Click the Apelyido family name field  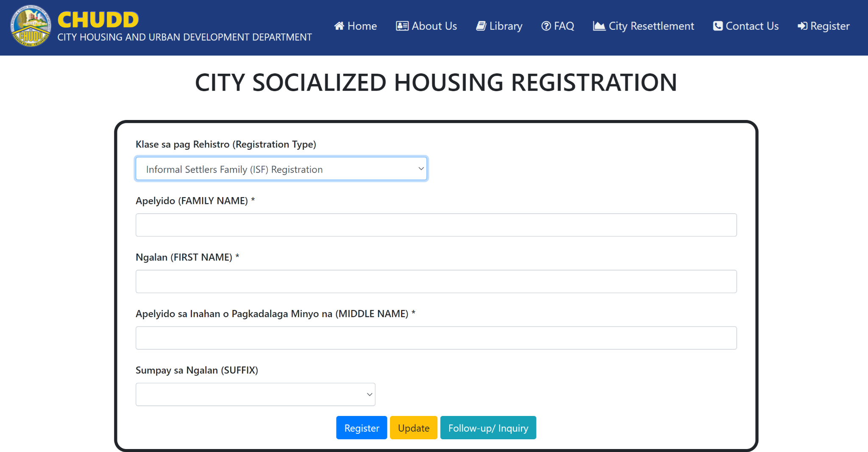click(x=436, y=225)
